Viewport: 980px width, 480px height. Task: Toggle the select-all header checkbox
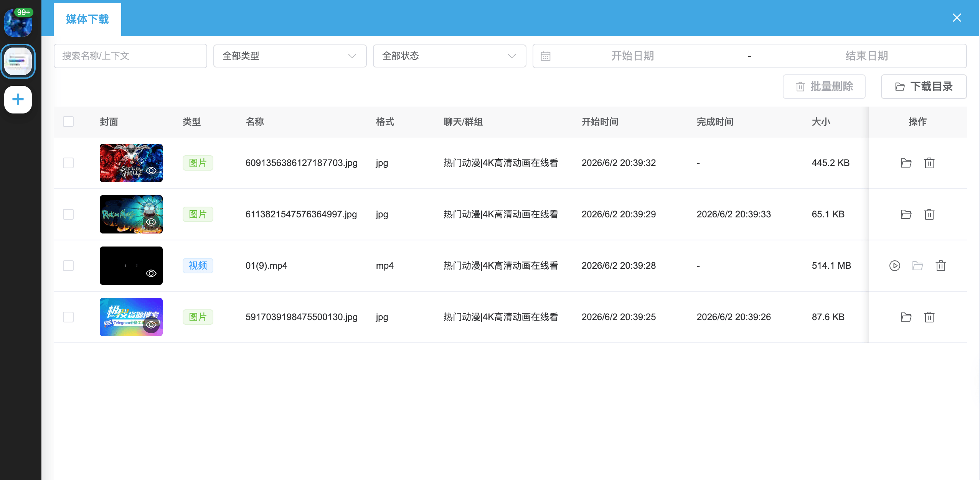click(x=68, y=122)
